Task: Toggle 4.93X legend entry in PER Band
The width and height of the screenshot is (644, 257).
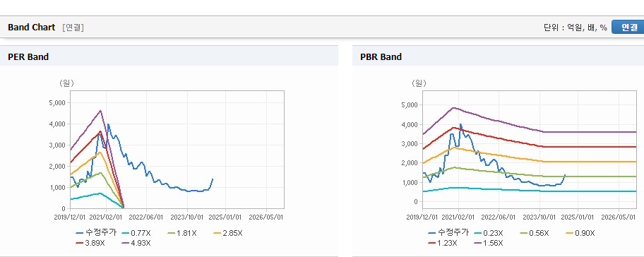Action: click(136, 243)
